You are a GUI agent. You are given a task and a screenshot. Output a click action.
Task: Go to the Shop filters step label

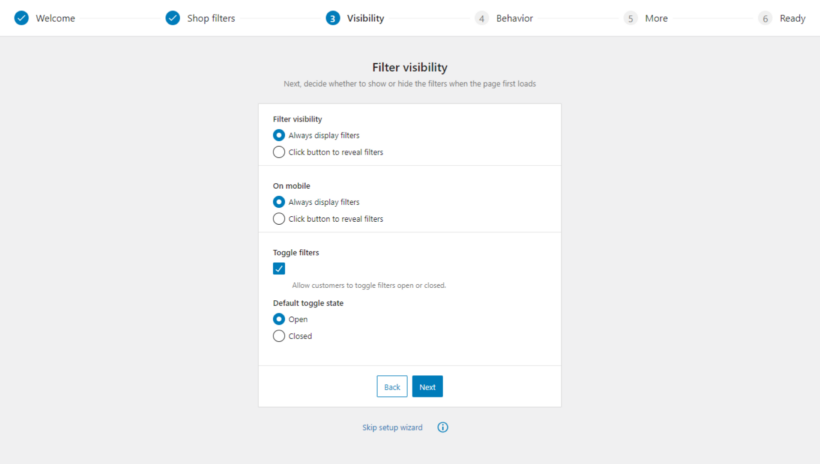(211, 18)
